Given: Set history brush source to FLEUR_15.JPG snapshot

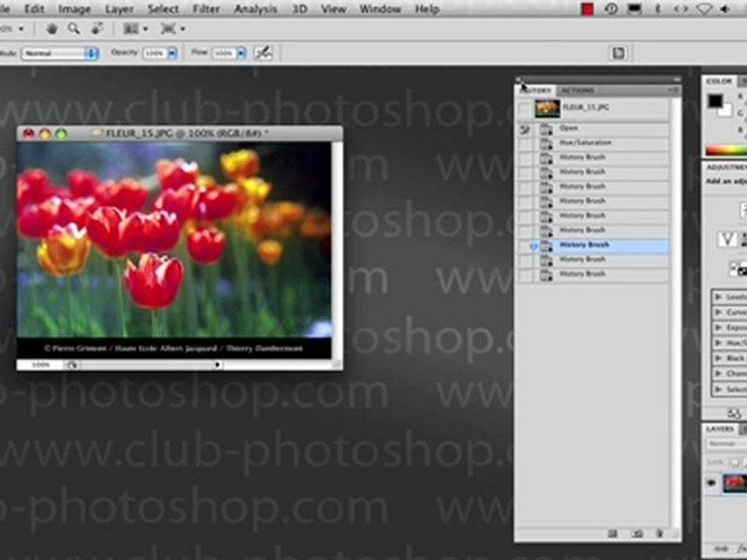Looking at the screenshot, I should point(524,109).
